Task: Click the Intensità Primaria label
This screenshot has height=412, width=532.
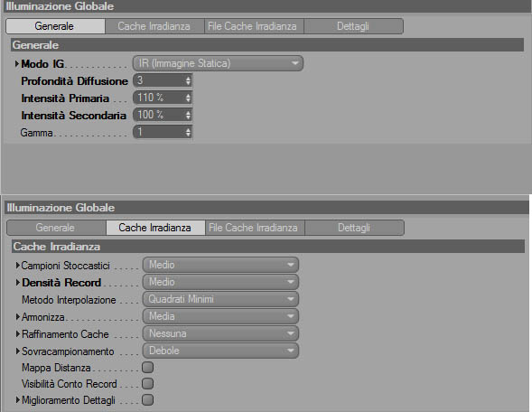Action: [65, 98]
